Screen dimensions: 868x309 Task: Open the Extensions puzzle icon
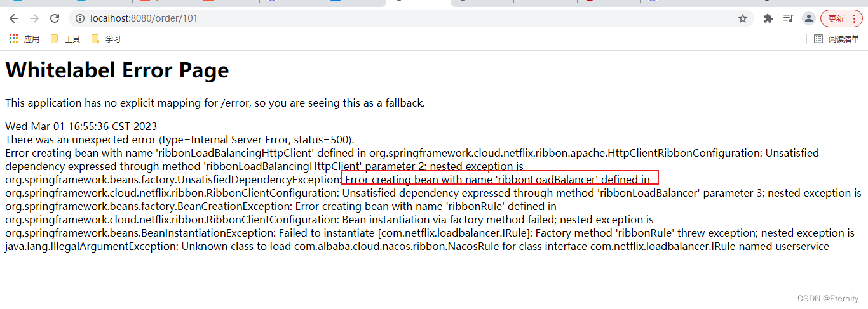[768, 18]
